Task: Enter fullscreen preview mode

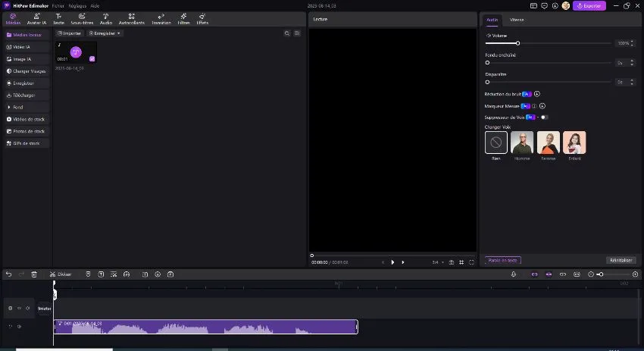Action: pos(471,262)
